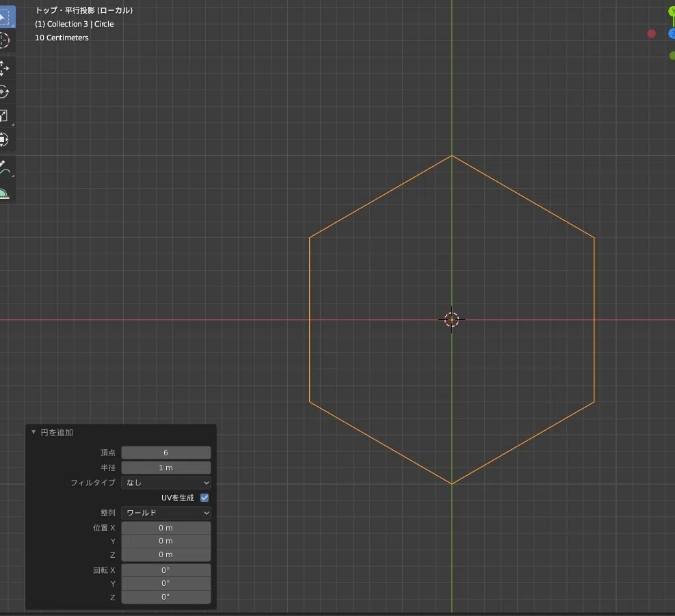The width and height of the screenshot is (675, 616).
Task: Open the フィルタイプ dropdown
Action: [x=166, y=483]
